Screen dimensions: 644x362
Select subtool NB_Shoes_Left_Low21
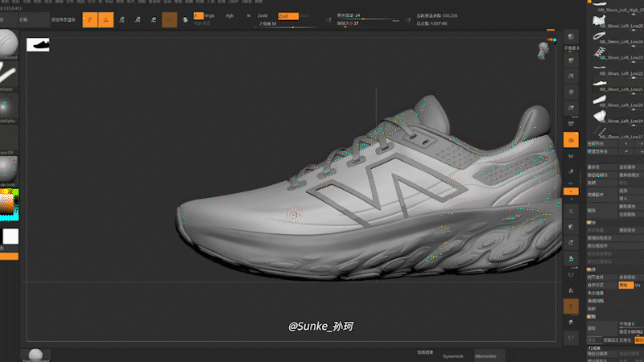point(617,85)
